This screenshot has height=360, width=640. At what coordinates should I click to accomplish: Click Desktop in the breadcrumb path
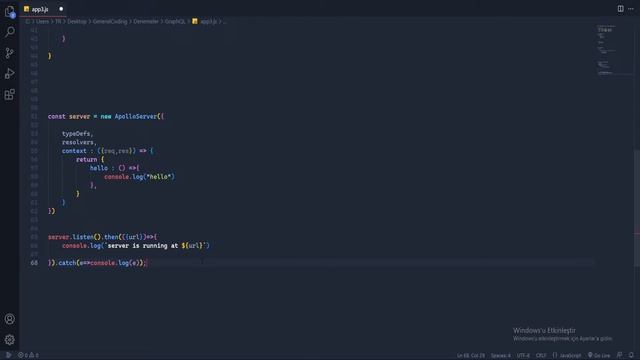(77, 21)
